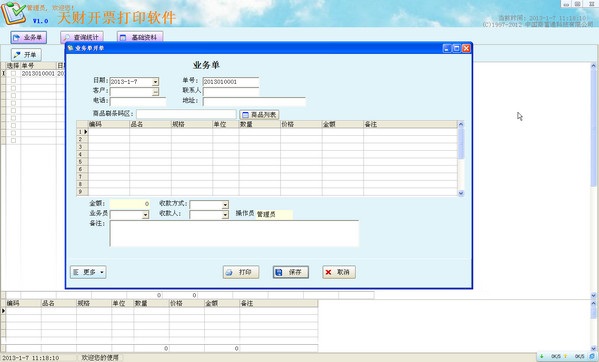
Task: Click the dialog grid scrollbar down arrow
Action: [x=461, y=193]
